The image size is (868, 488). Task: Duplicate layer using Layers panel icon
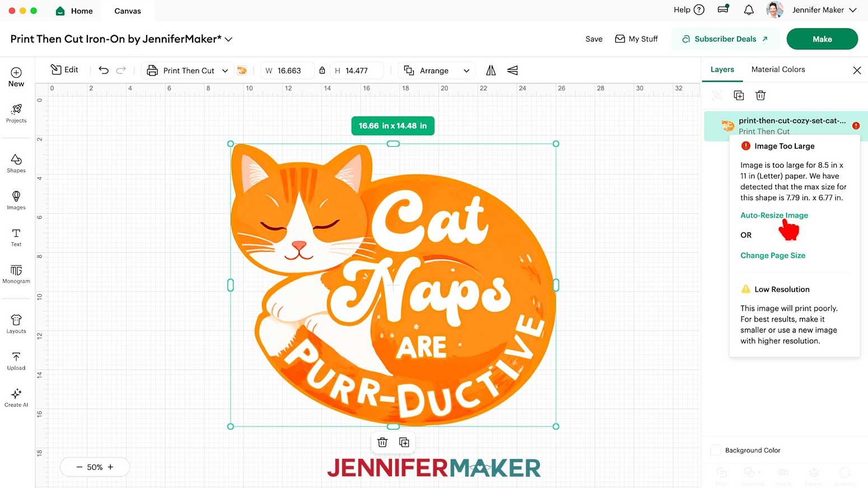click(x=739, y=95)
